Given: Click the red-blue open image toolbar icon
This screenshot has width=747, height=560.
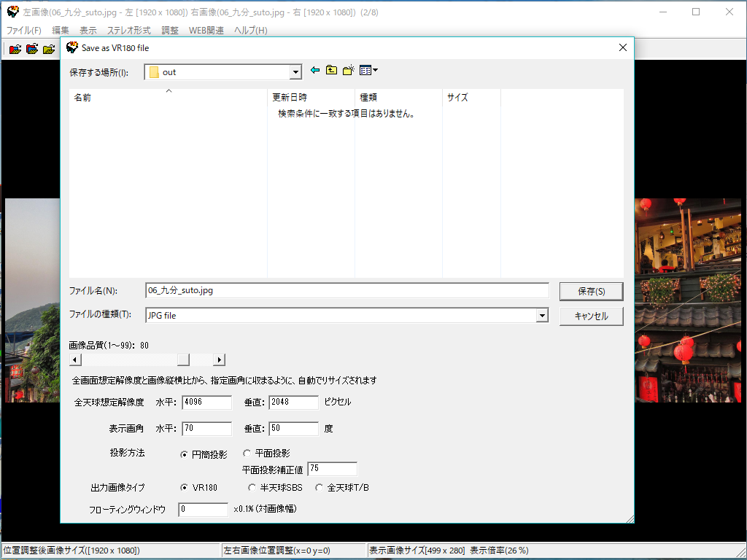Looking at the screenshot, I should point(15,49).
